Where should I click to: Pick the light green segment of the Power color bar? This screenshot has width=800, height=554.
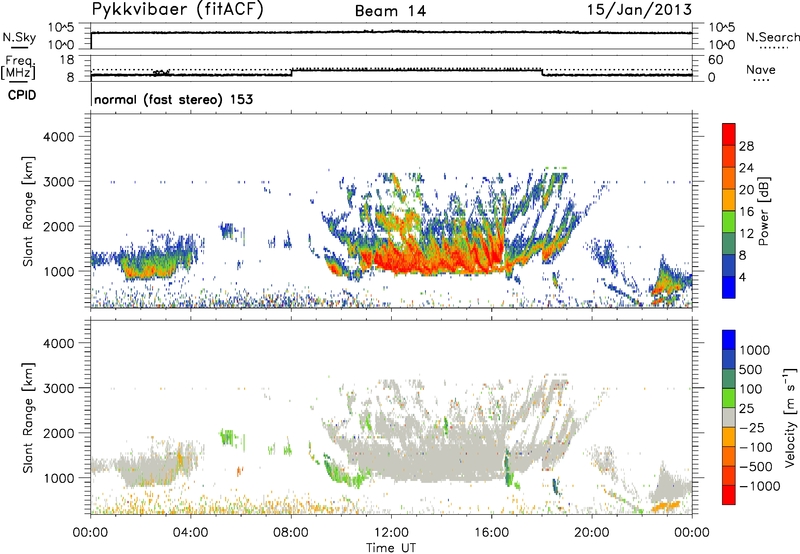[x=729, y=222]
